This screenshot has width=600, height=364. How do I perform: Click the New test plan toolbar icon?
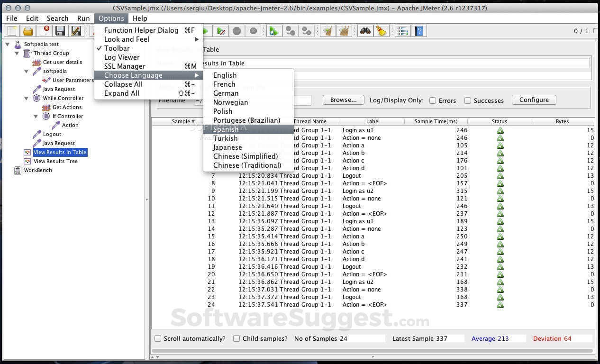(x=12, y=31)
